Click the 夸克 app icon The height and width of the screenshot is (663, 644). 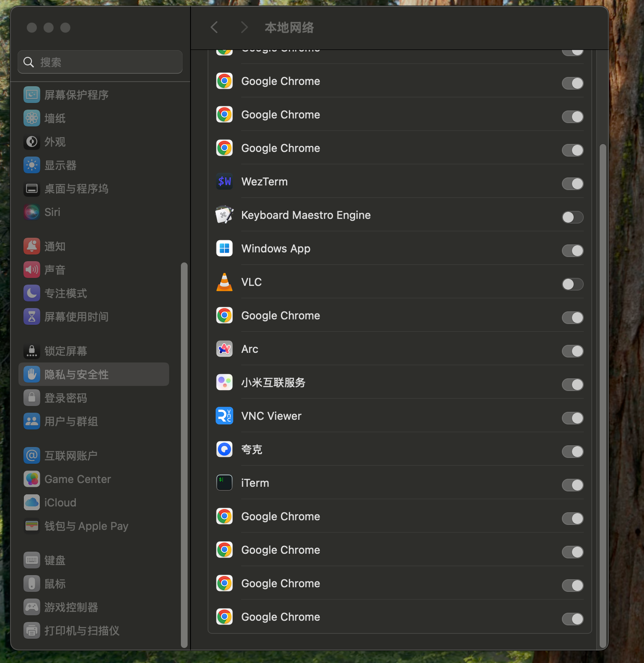[x=224, y=450]
